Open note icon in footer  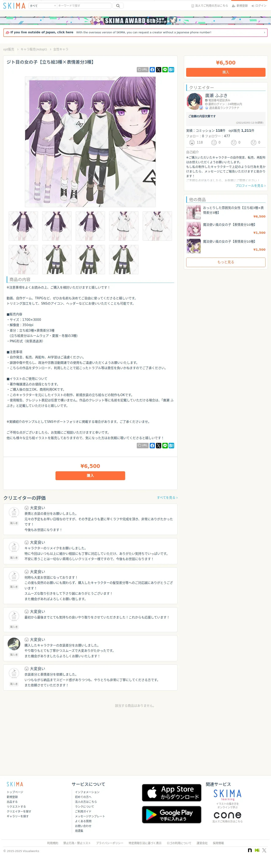pyautogui.click(x=250, y=850)
